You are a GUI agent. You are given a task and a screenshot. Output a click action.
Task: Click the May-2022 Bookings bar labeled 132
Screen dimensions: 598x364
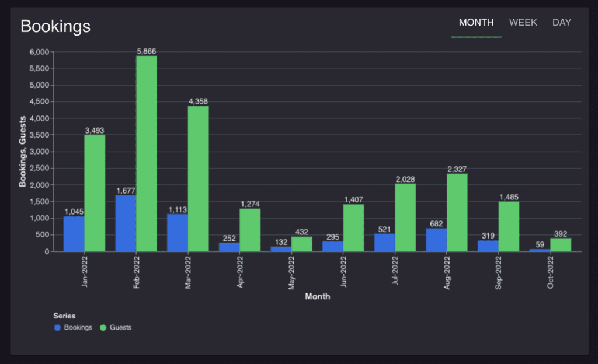281,249
